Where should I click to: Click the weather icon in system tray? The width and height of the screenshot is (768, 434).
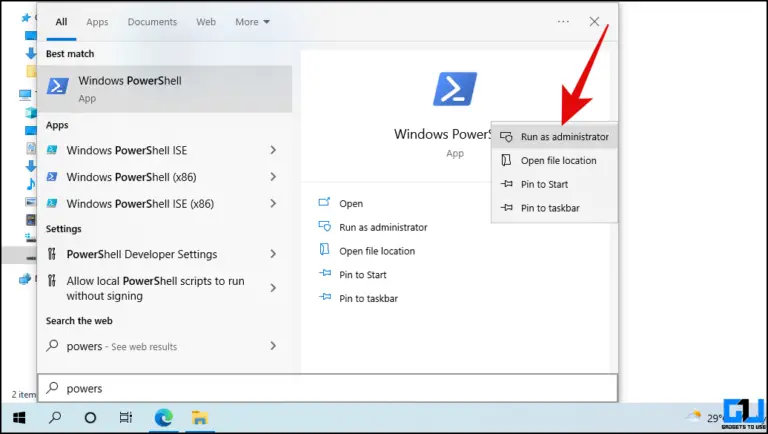click(x=693, y=415)
